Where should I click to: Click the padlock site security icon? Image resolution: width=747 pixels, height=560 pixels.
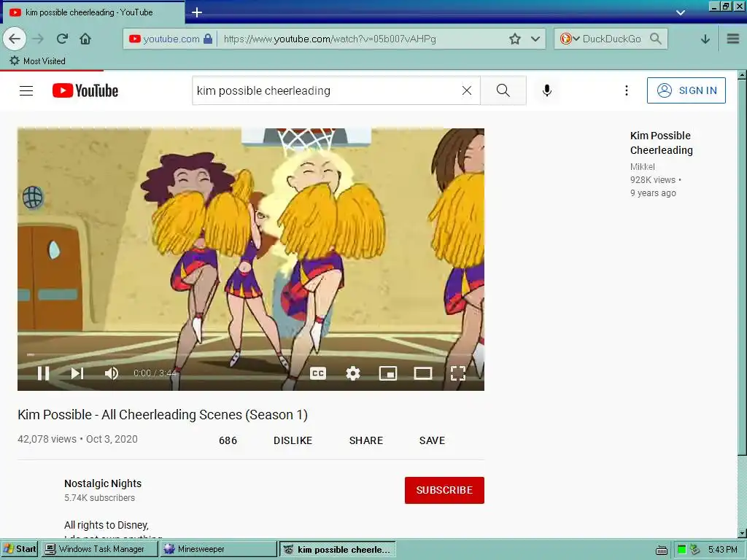(x=208, y=39)
